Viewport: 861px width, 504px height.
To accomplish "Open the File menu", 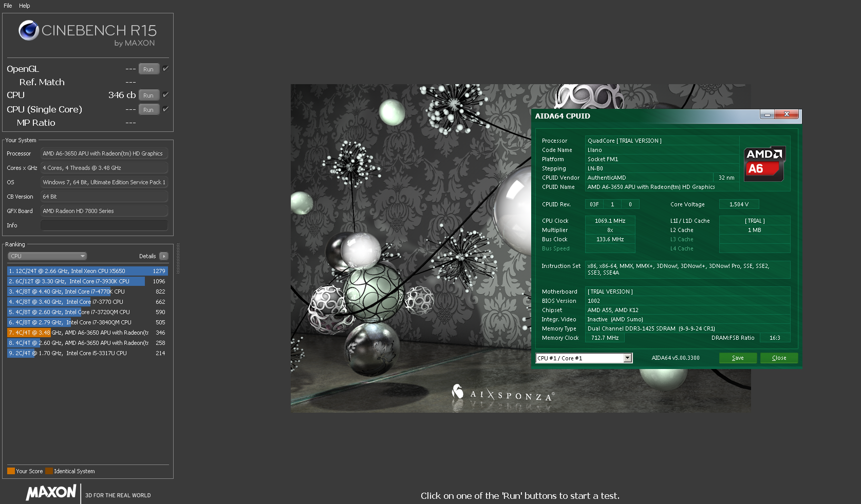I will 8,6.
